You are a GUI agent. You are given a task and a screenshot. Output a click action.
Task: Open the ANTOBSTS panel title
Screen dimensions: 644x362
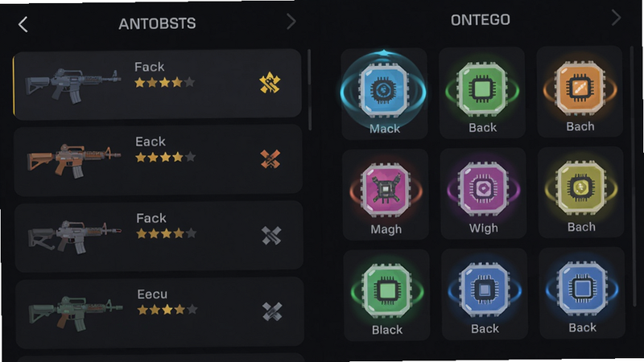157,24
